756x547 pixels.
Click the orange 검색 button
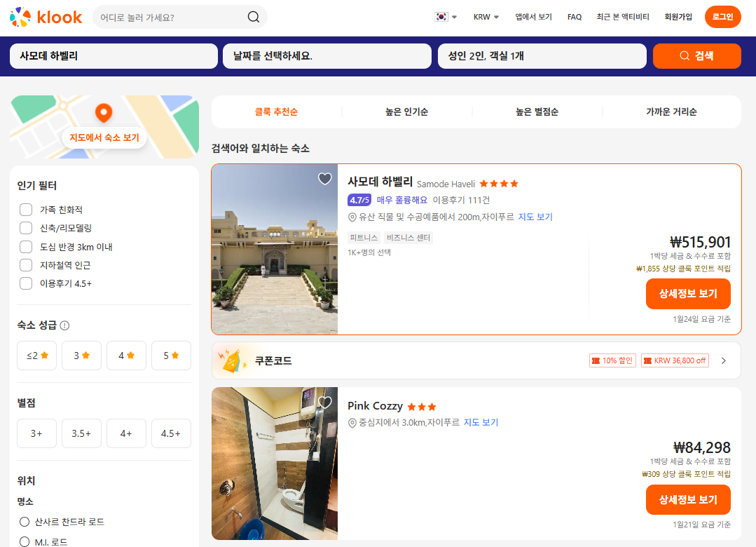[696, 56]
